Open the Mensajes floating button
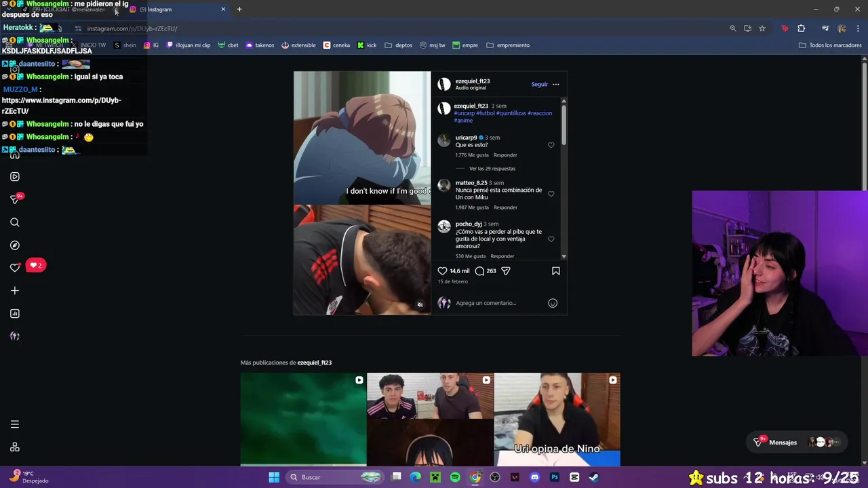The image size is (868, 488). pos(797,443)
